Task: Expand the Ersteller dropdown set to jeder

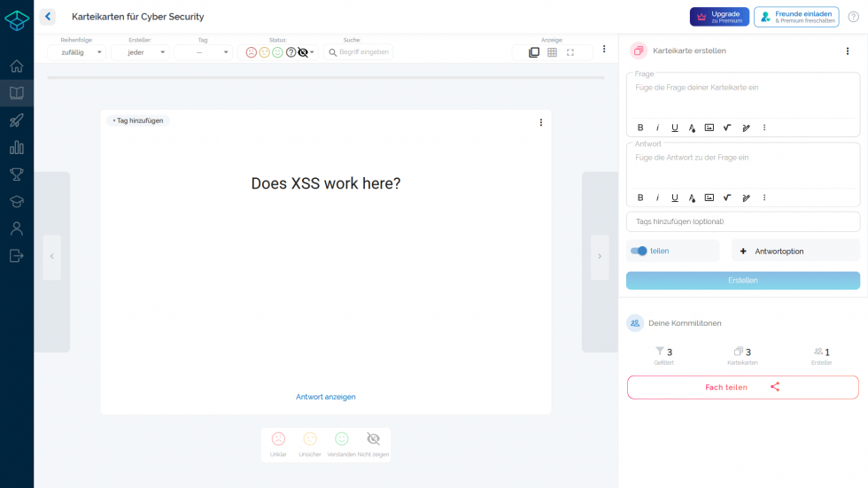Action: point(140,53)
